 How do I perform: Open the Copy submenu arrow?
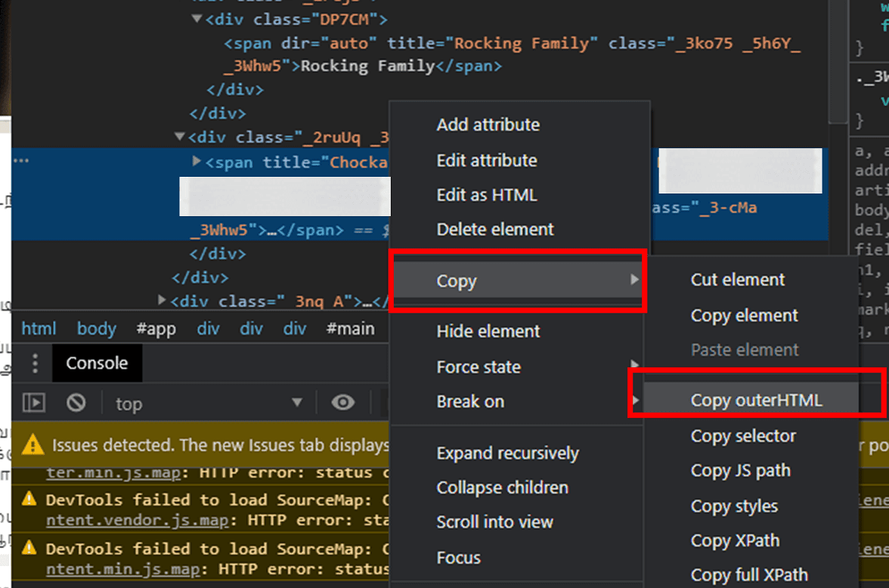tap(633, 280)
